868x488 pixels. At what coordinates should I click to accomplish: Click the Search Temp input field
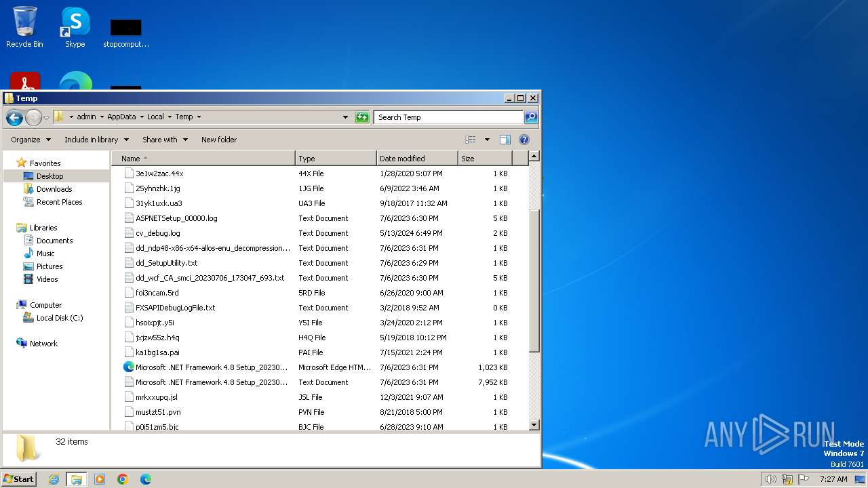[448, 117]
